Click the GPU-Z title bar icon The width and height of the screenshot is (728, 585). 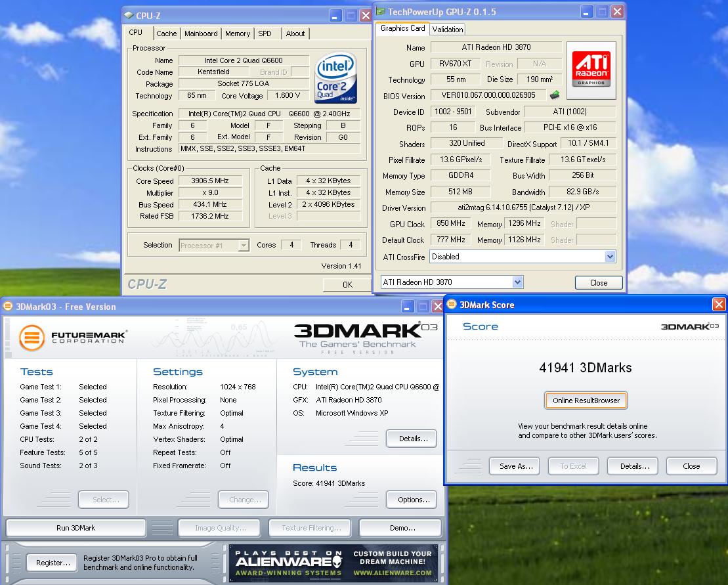pyautogui.click(x=380, y=11)
